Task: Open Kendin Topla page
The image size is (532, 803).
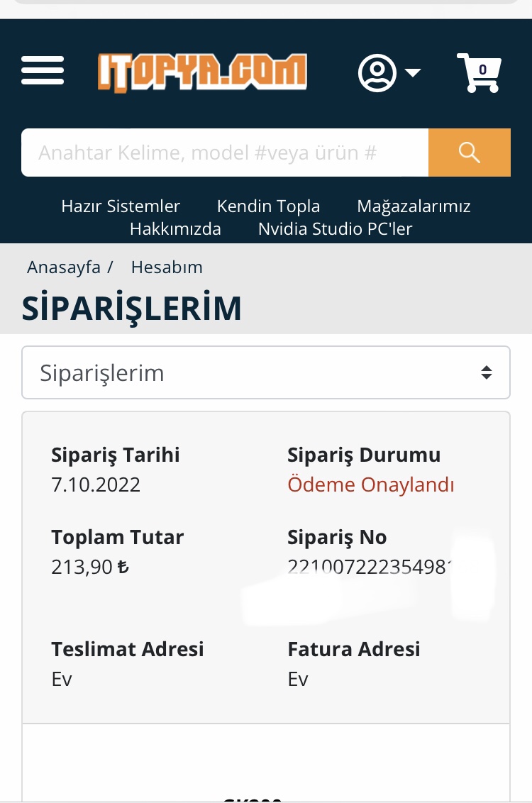Action: (x=268, y=206)
